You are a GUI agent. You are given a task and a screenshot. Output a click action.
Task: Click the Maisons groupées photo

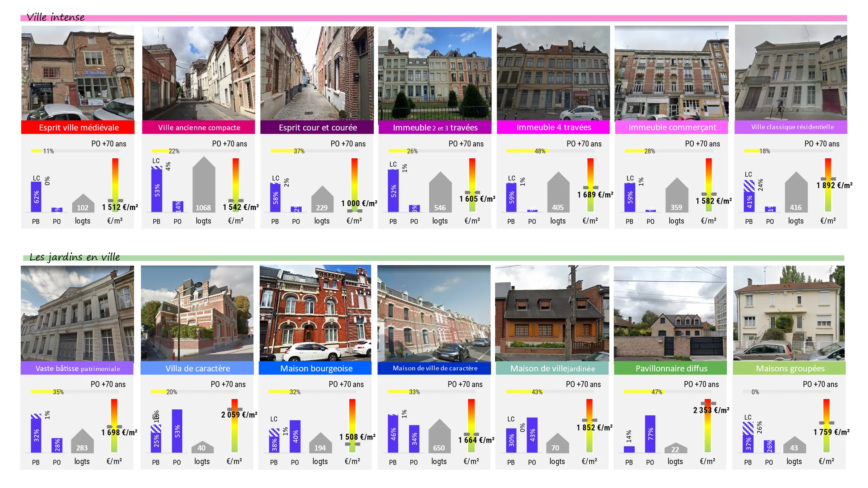pyautogui.click(x=789, y=313)
